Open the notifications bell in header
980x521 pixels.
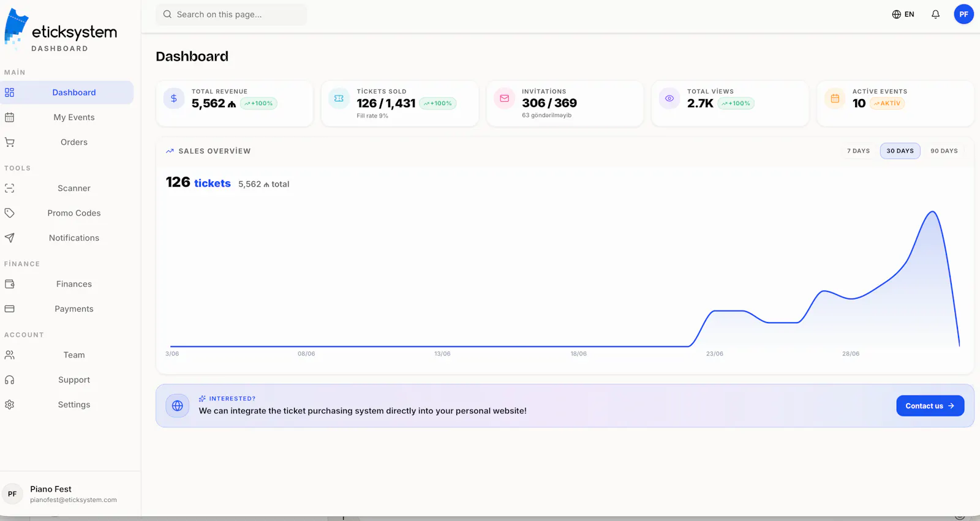[x=935, y=14]
